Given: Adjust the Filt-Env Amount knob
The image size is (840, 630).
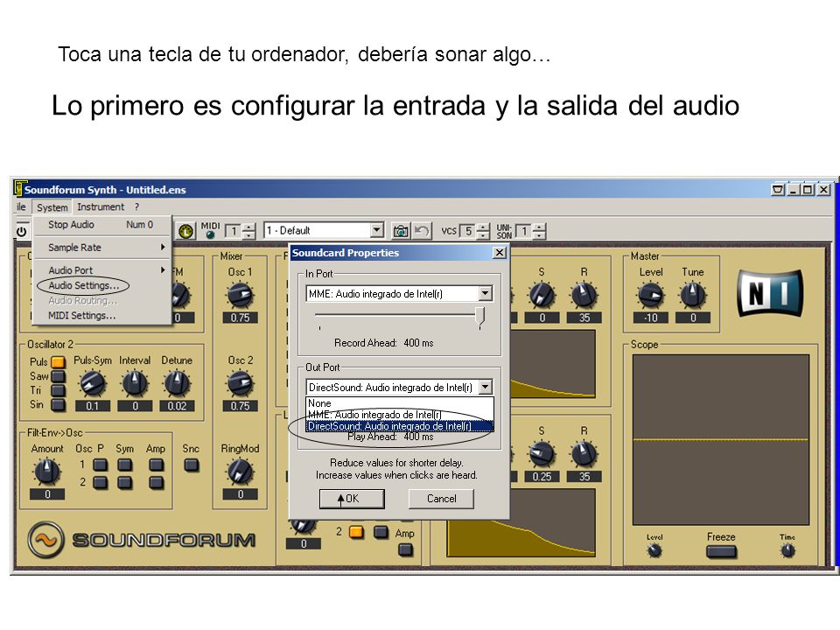Looking at the screenshot, I should 47,472.
